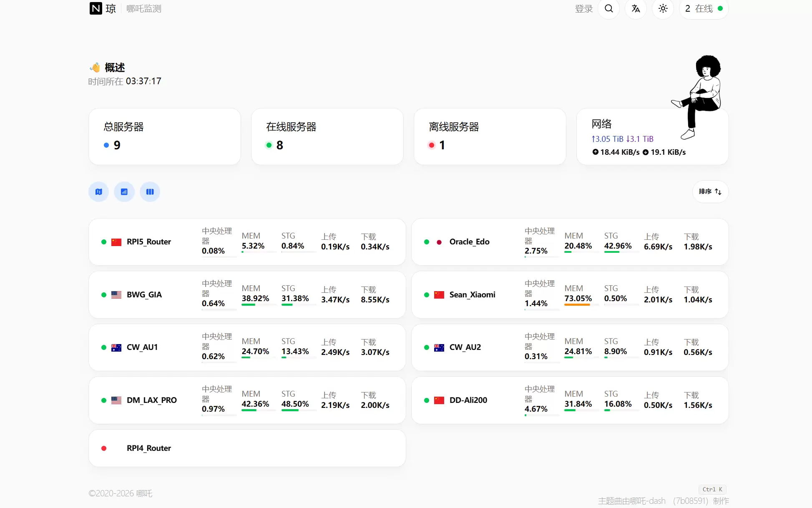Open the global map view icon
The image size is (812, 508).
[98, 192]
